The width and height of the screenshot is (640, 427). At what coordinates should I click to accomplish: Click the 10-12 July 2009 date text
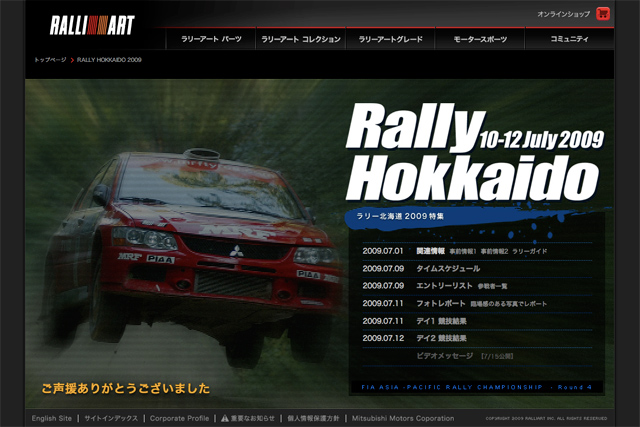[x=542, y=140]
